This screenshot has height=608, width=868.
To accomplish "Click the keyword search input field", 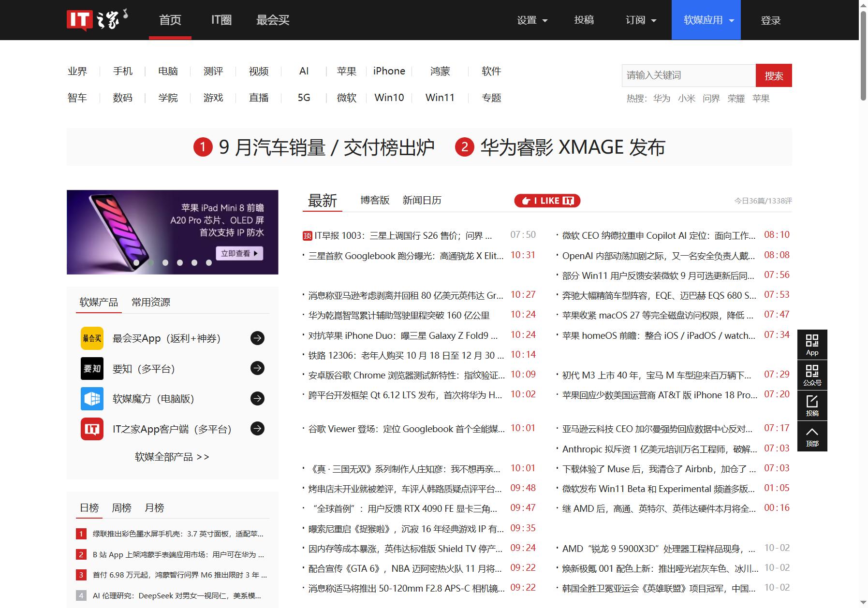I will coord(689,75).
